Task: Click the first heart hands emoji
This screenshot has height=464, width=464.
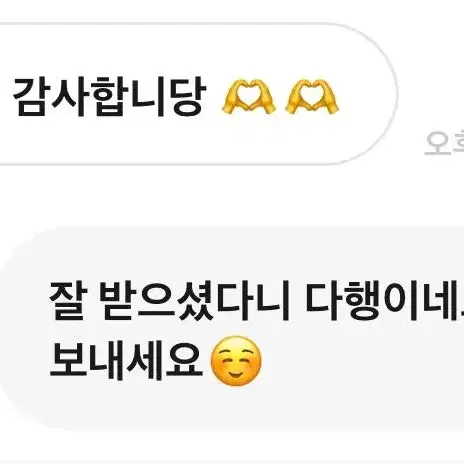Action: 249,97
